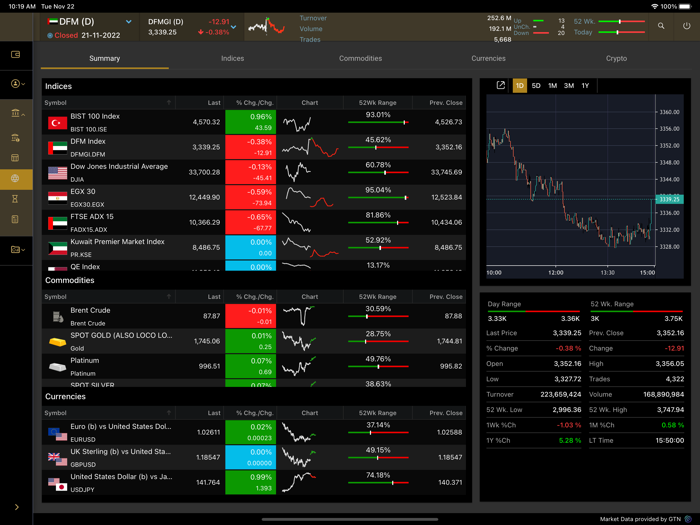Click the EGX 30 -0.59% change cell
700x525 pixels.
(x=250, y=197)
